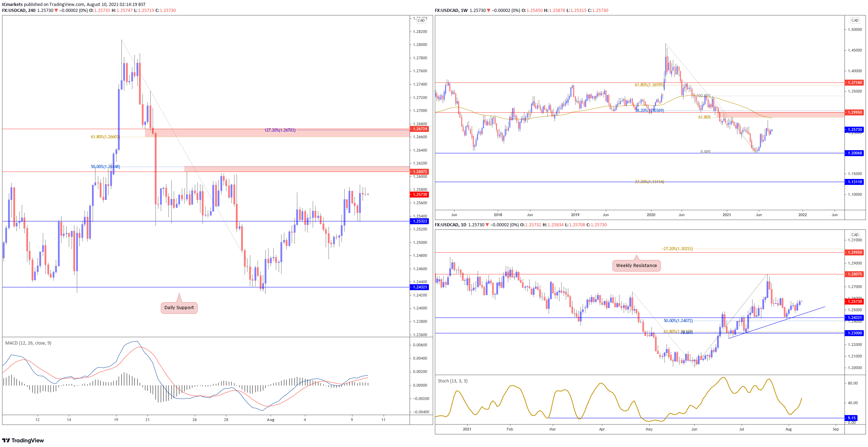The image size is (868, 447).
Task: Select the 1.28075 price label on daily chart
Action: pos(854,274)
